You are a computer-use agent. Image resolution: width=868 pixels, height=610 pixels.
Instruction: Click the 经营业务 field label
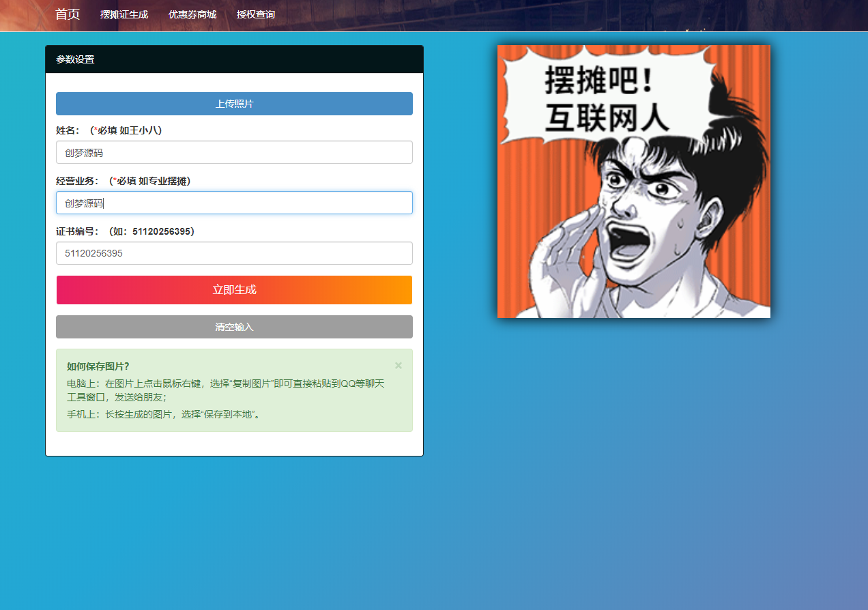click(x=124, y=181)
